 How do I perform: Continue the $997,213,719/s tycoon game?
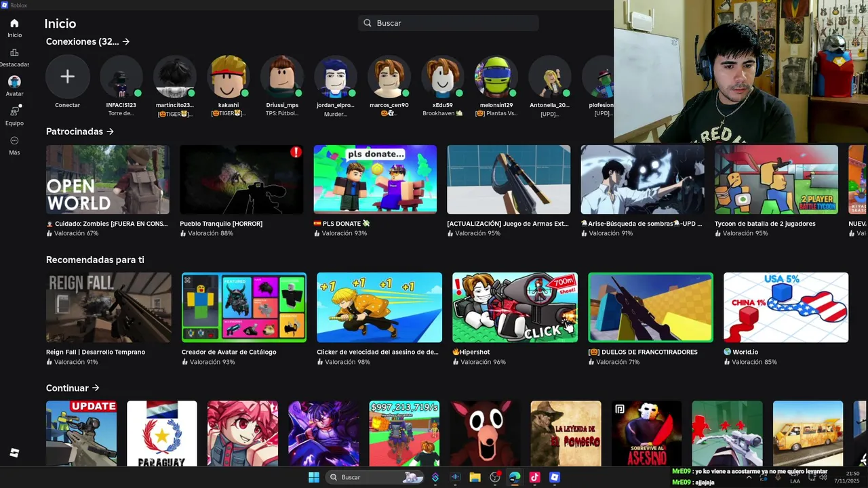tap(404, 433)
